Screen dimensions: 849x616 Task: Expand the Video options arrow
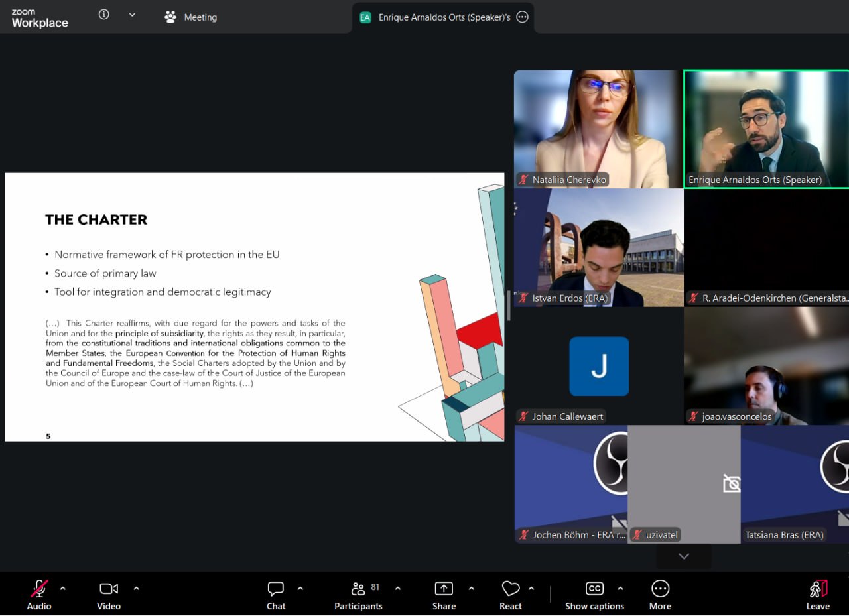[x=136, y=588]
